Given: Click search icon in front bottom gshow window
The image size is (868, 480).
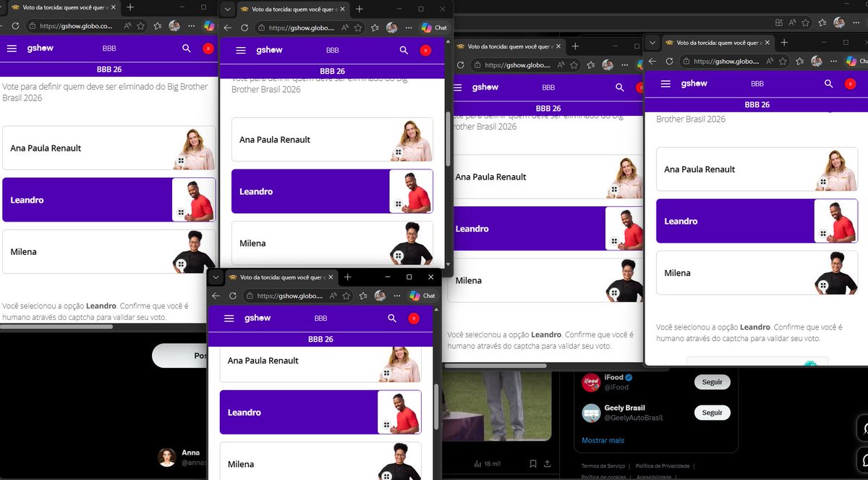Looking at the screenshot, I should (392, 319).
